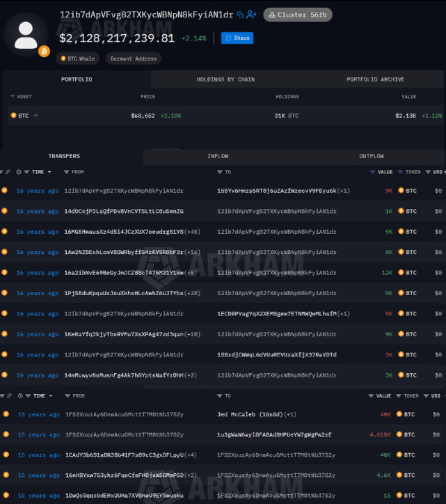Click the $68,652 BTC price cell
This screenshot has width=446, height=504.
click(143, 116)
